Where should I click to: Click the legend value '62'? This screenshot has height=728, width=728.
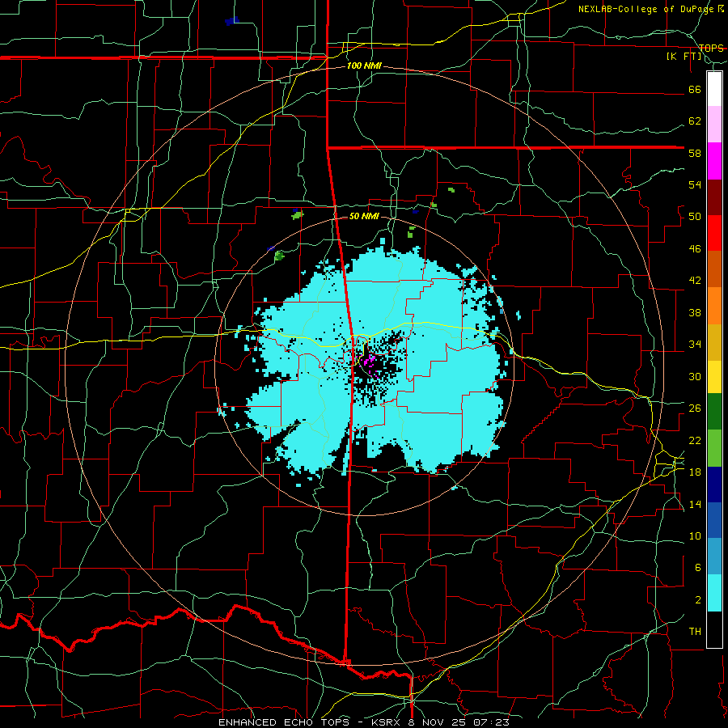695,121
